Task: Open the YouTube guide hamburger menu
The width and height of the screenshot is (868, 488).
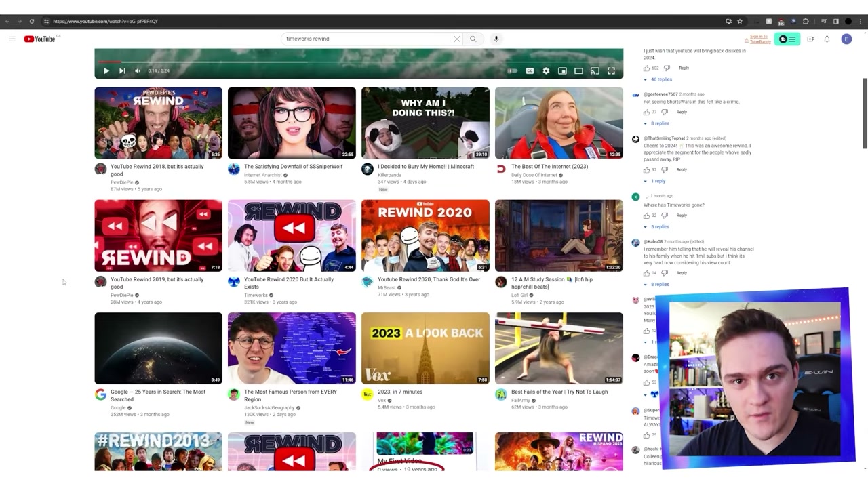Action: tap(12, 39)
